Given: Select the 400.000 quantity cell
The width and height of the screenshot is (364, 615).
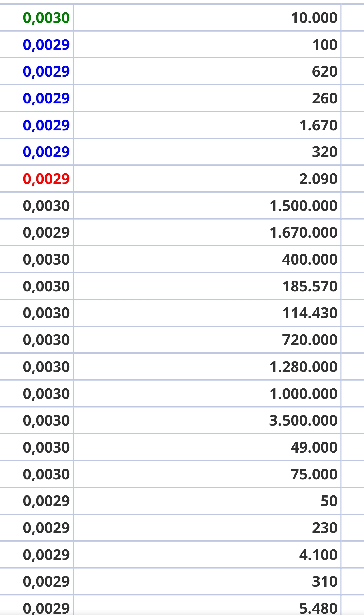Looking at the screenshot, I should pyautogui.click(x=207, y=259).
